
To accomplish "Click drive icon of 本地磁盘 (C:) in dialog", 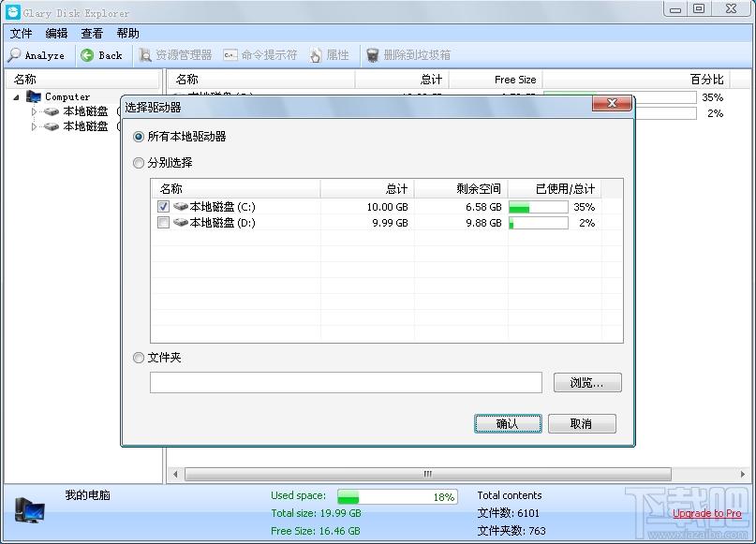I will pyautogui.click(x=181, y=207).
